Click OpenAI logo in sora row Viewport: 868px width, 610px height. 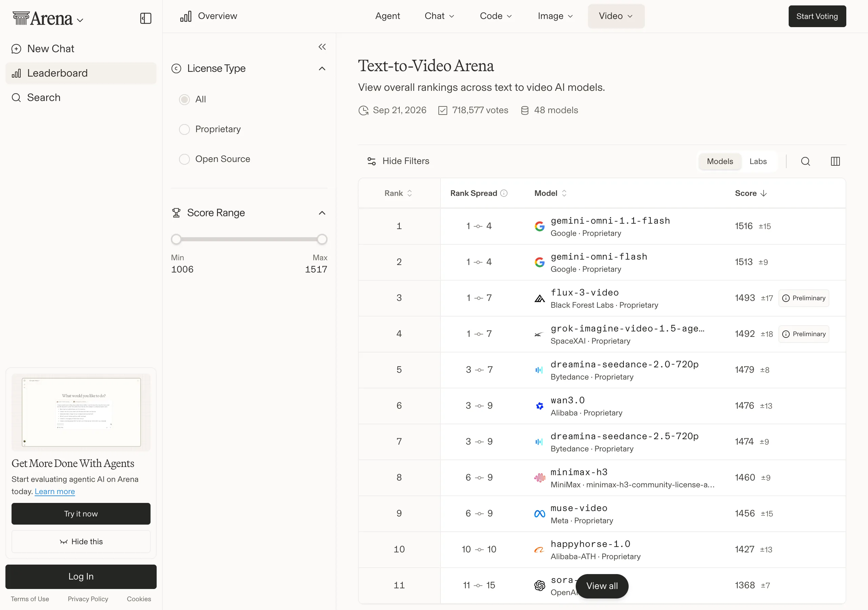tap(539, 586)
